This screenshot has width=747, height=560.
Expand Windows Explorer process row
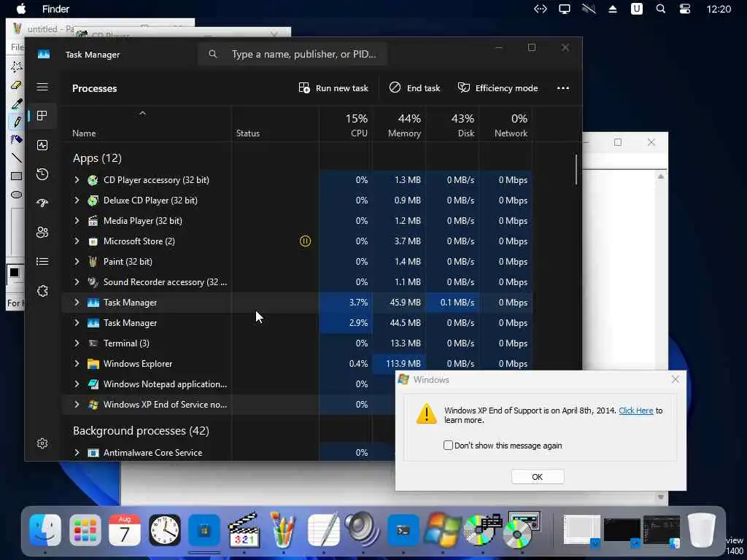tap(77, 363)
